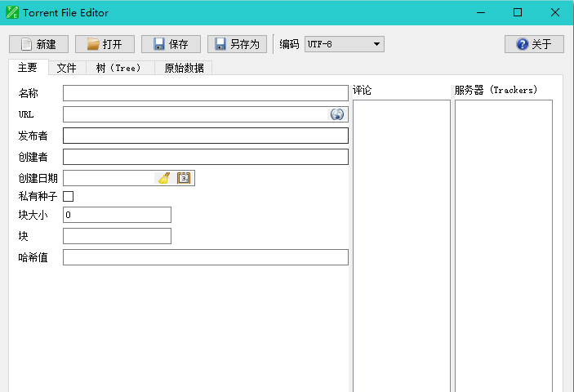This screenshot has width=574, height=392.
Task: Save file using 保存 button
Action: (171, 44)
